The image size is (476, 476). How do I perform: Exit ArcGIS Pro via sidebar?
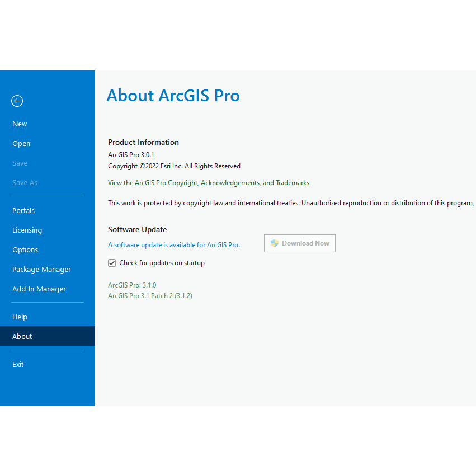coord(18,365)
